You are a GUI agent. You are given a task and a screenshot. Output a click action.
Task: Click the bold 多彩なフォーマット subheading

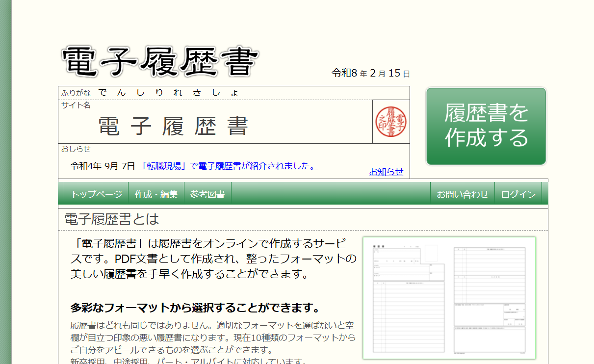pos(195,308)
